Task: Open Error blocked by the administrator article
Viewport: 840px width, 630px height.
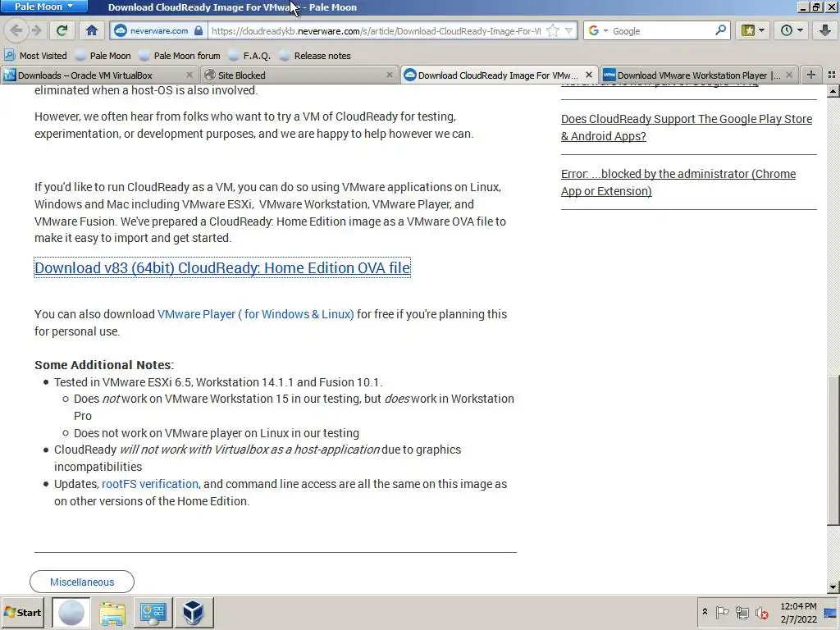Action: click(678, 182)
